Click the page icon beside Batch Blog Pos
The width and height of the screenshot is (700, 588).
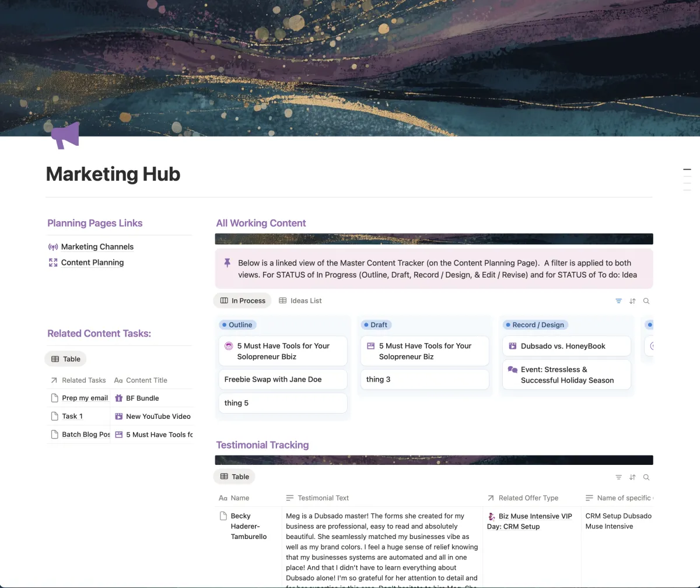pos(55,435)
